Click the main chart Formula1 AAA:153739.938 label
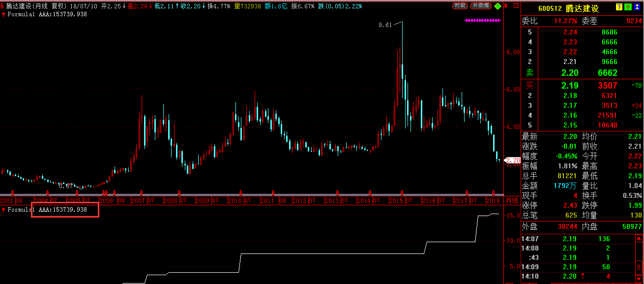644x284 pixels. coord(47,14)
